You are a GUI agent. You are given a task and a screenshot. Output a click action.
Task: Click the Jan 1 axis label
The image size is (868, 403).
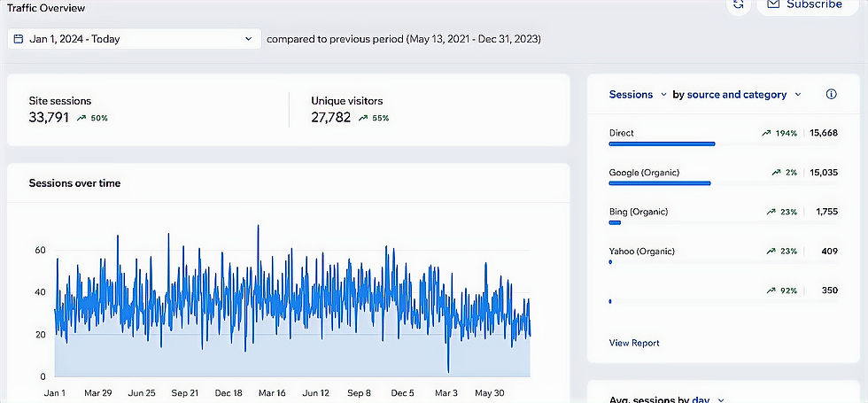pyautogui.click(x=54, y=393)
